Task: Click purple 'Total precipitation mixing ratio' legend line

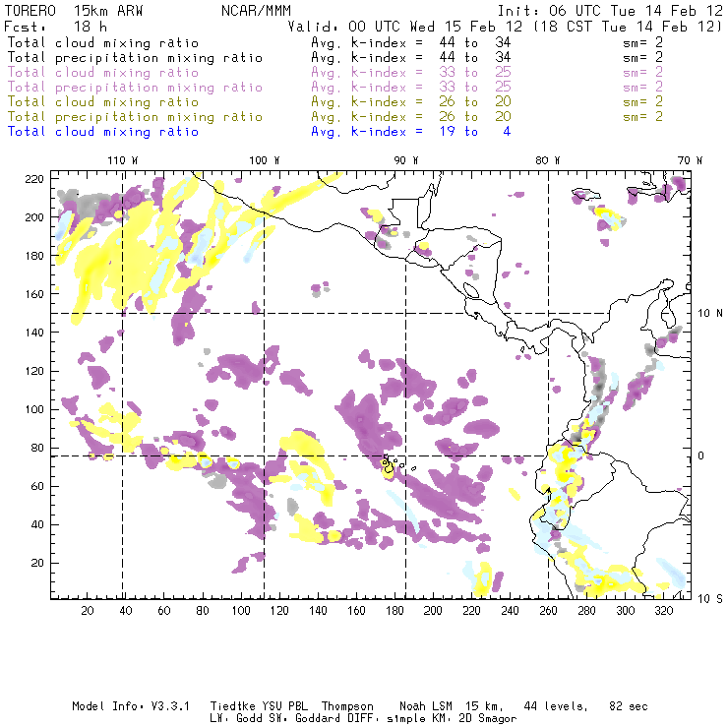Action: [135, 88]
